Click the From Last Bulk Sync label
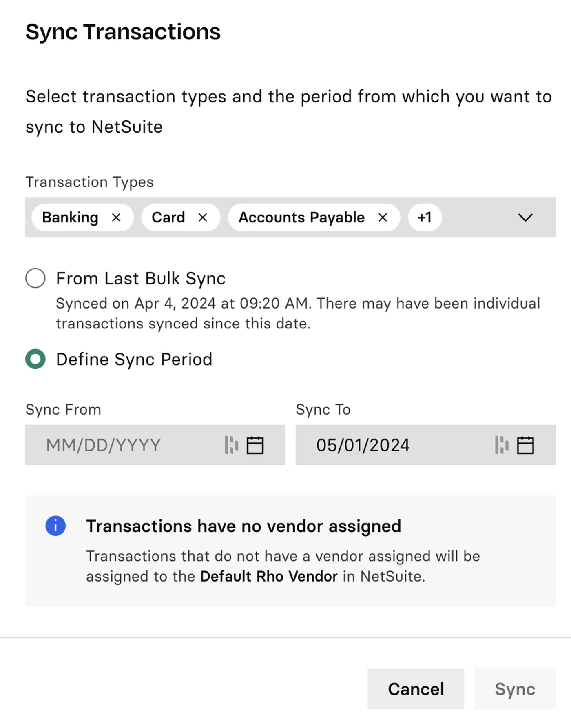The image size is (571, 728). coord(141,278)
